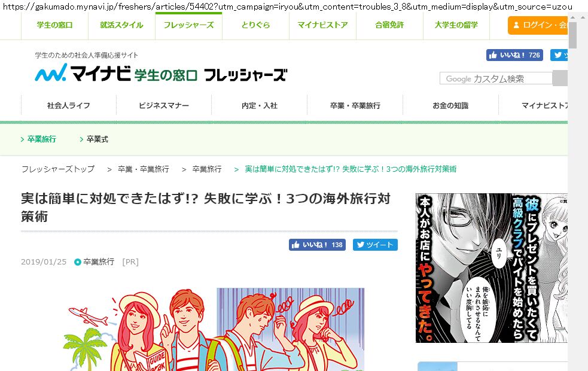Like the article with いいね！138 button
This screenshot has height=371, width=588.
pos(317,245)
